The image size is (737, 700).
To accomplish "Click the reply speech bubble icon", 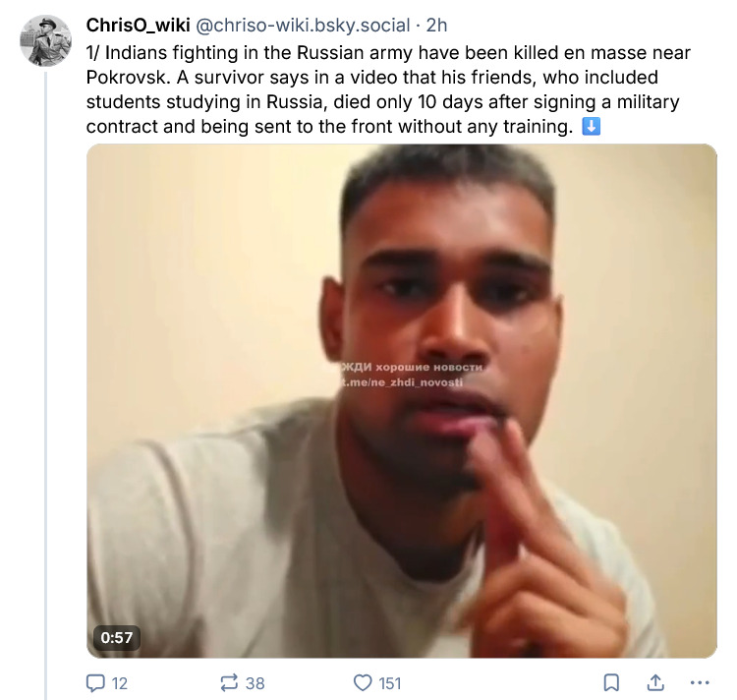I will (x=95, y=682).
